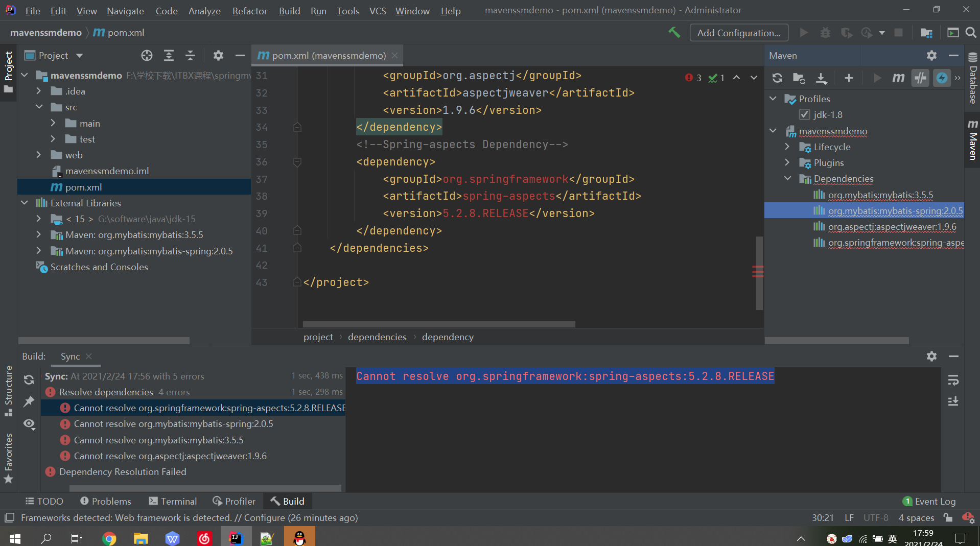Click pin tab icon in Build panel
The width and height of the screenshot is (980, 546).
[x=29, y=401]
